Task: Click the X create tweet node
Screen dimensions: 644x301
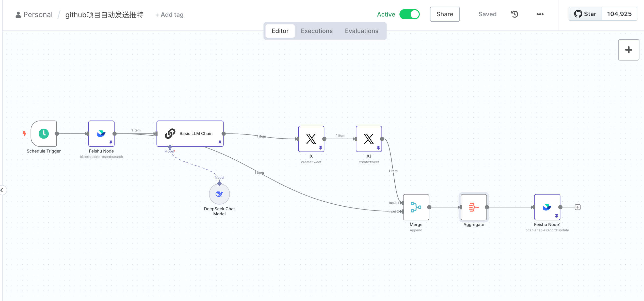Action: (x=311, y=139)
